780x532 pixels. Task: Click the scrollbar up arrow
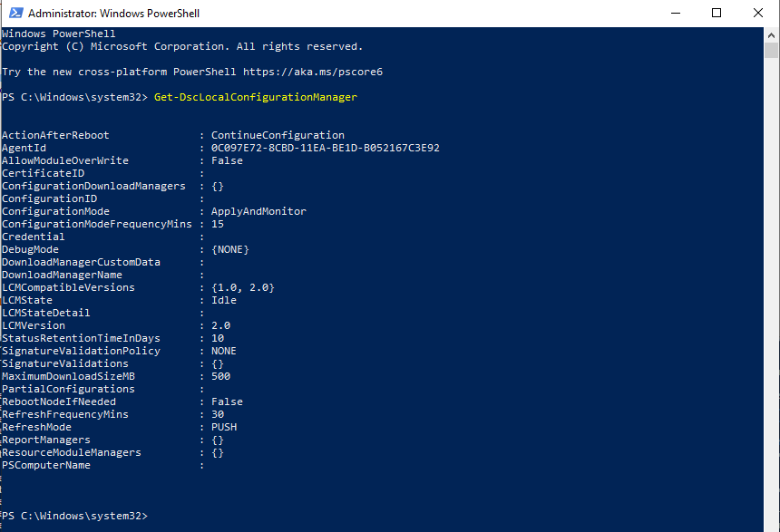coord(771,34)
